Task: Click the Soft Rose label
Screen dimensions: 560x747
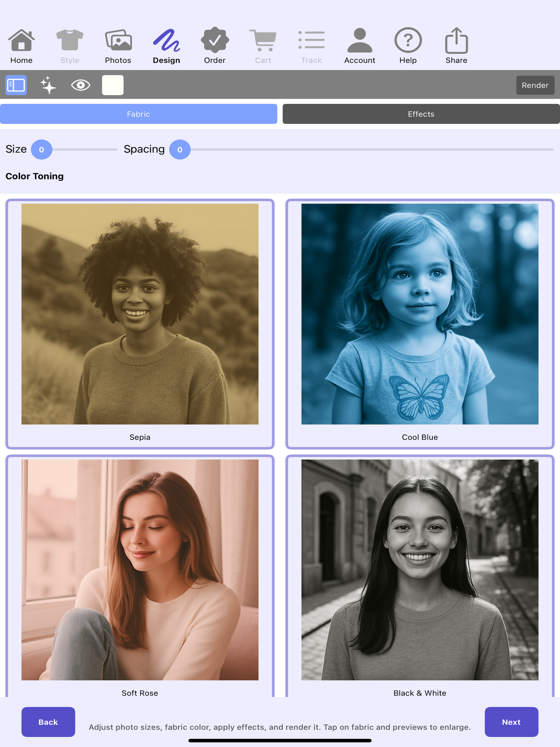Action: point(140,693)
